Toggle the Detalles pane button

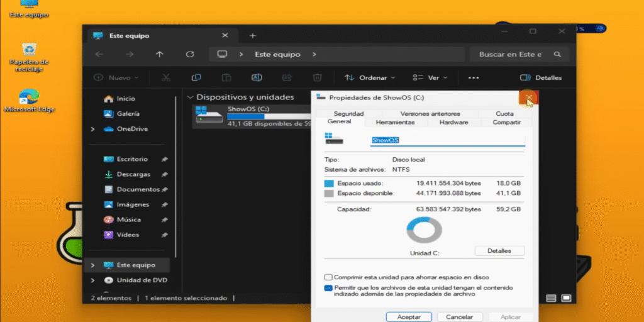pos(541,78)
